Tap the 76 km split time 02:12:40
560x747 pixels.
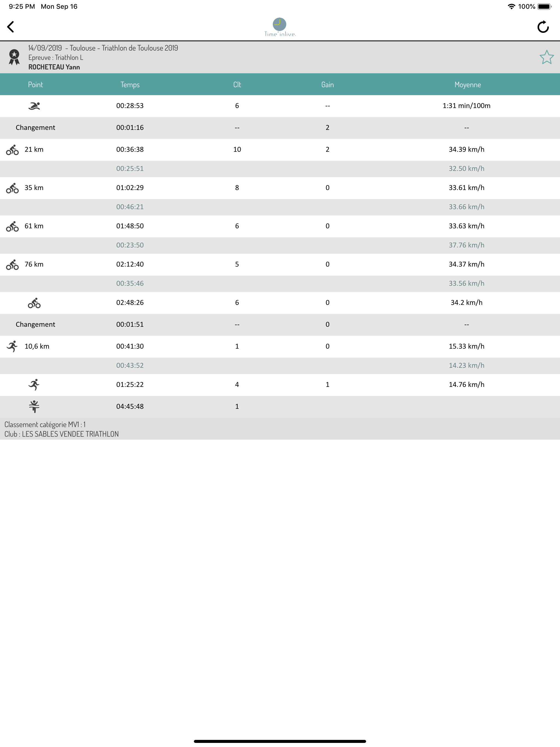click(130, 264)
